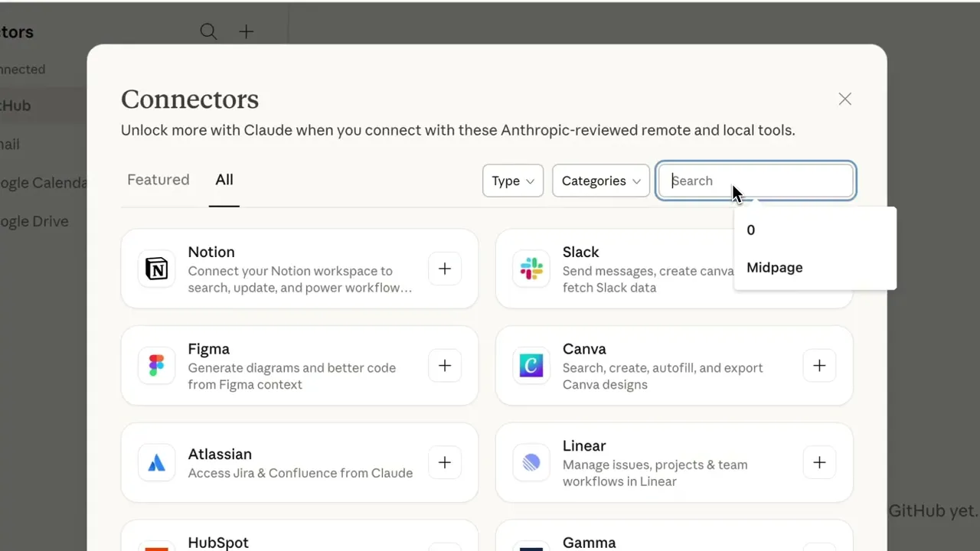
Task: Click the Atlassian logo icon
Action: [156, 462]
